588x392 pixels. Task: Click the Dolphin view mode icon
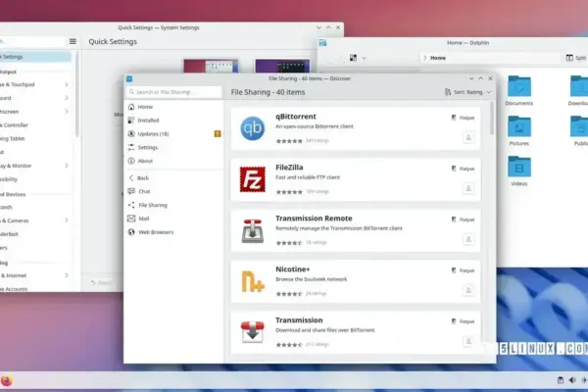pyautogui.click(x=353, y=58)
